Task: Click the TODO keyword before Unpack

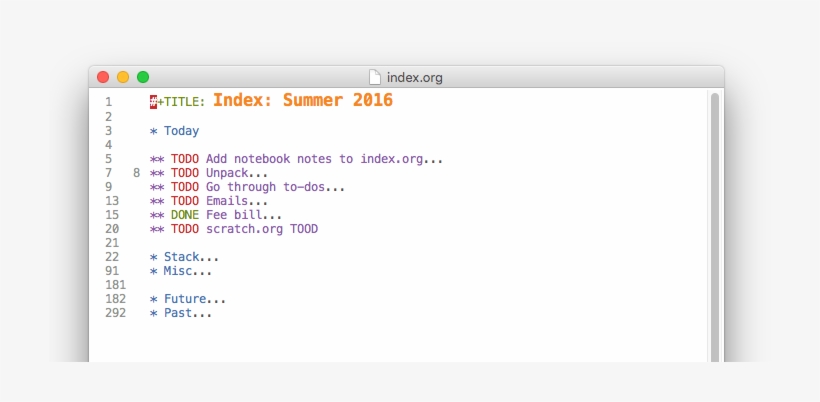Action: [185, 173]
